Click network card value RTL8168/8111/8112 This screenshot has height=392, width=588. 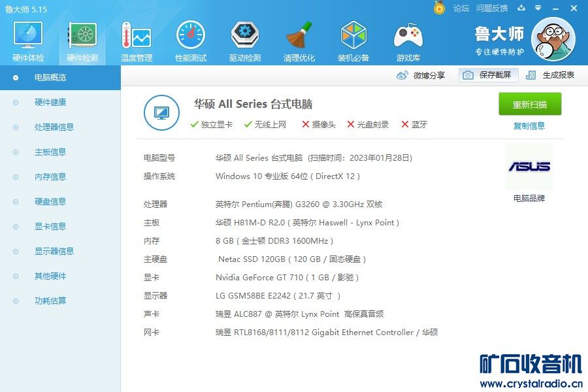tap(327, 333)
